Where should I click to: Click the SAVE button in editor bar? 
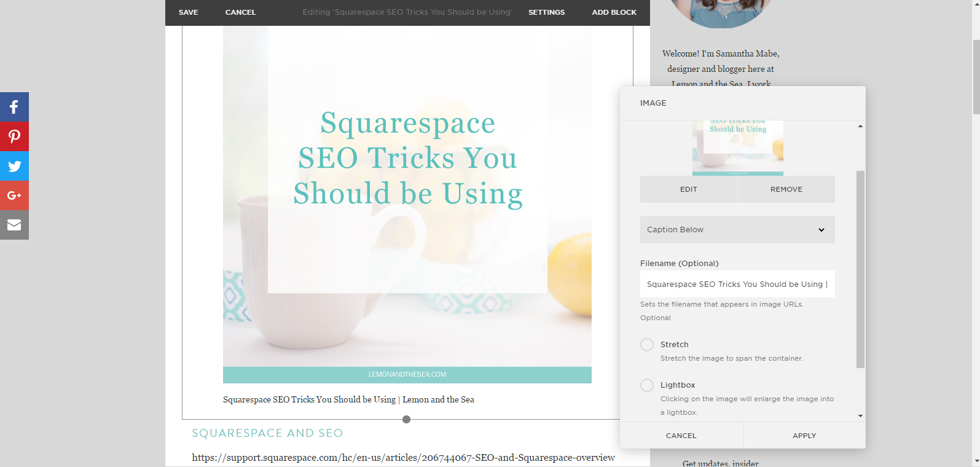pos(189,12)
